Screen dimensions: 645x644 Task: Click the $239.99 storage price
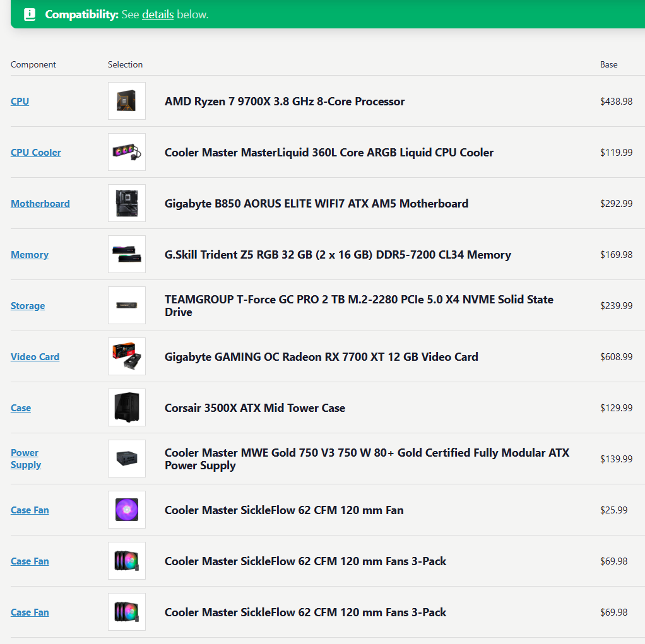click(x=616, y=305)
